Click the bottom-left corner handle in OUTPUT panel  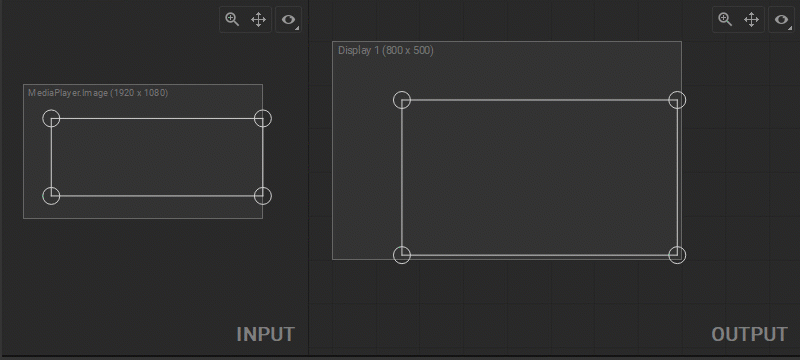pos(402,255)
